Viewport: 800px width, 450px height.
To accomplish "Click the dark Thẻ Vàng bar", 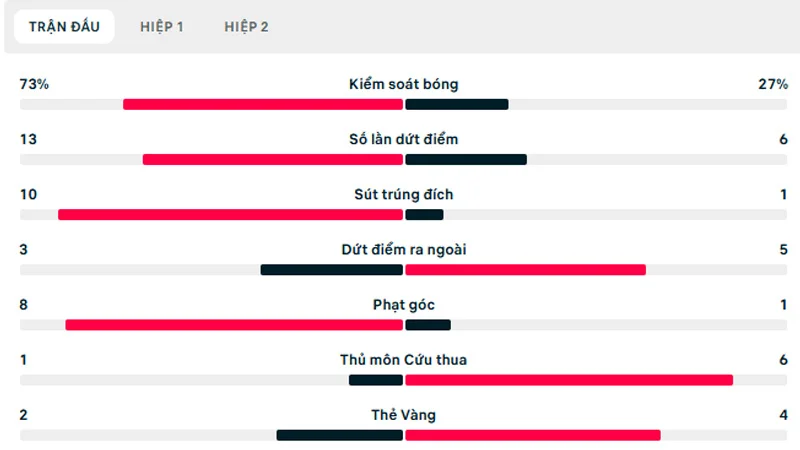I will pos(339,434).
